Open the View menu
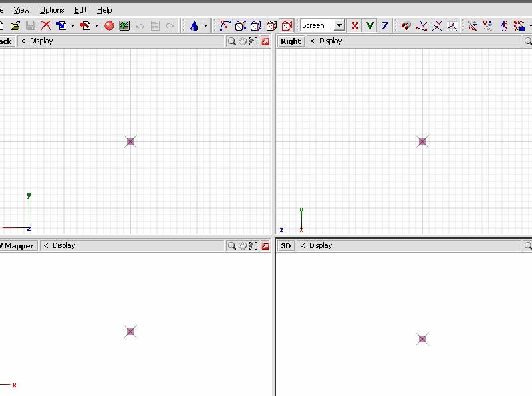This screenshot has height=396, width=532. point(21,10)
